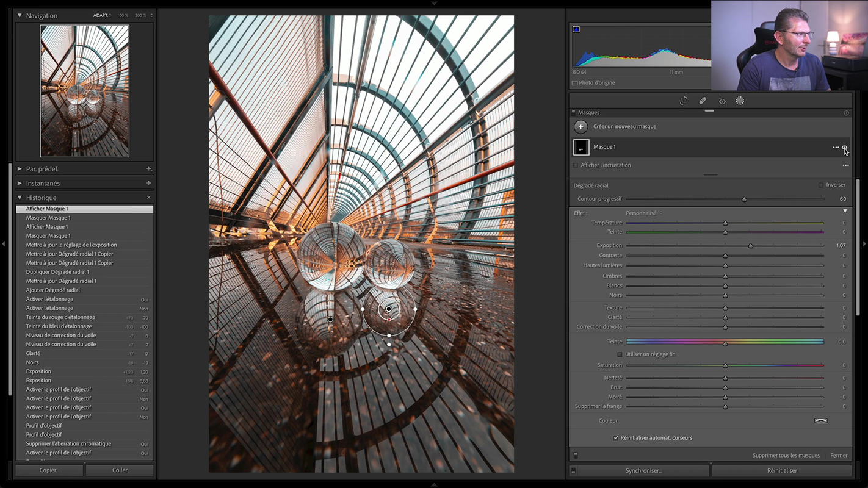Toggle visibility eye for Masque 1
868x488 pixels.
(x=845, y=147)
